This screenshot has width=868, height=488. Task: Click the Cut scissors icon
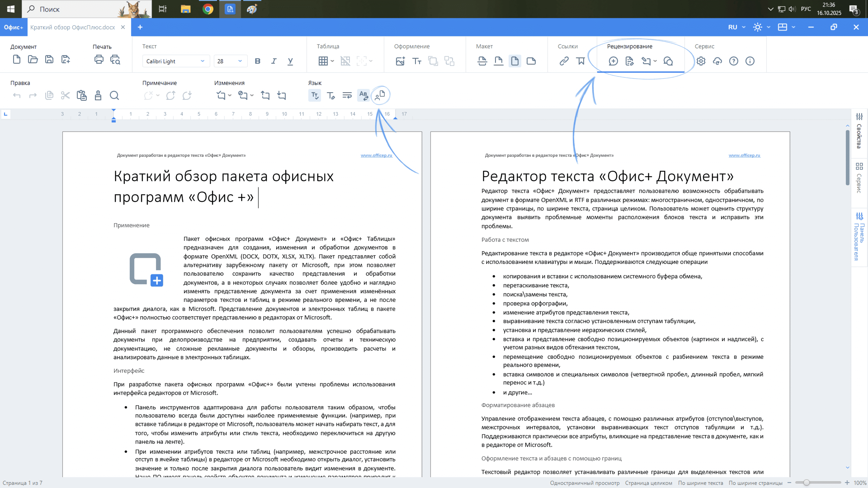coord(65,96)
